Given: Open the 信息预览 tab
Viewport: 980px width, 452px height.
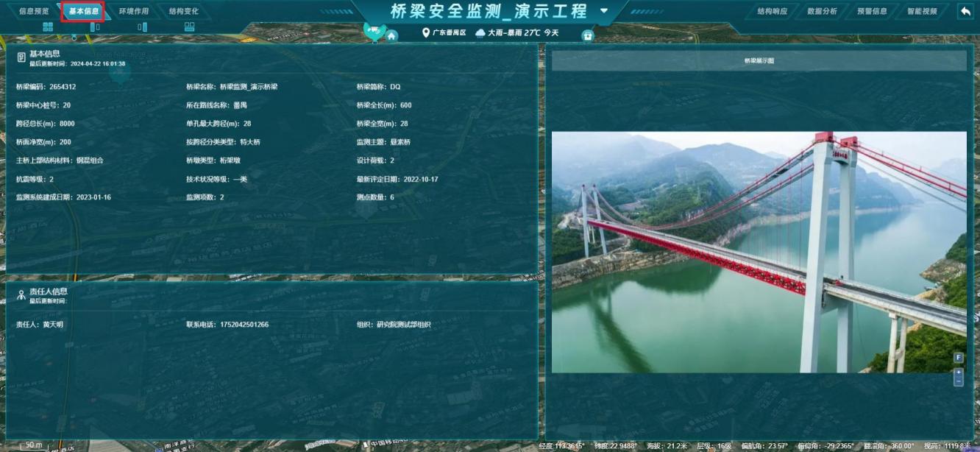Looking at the screenshot, I should coord(34,11).
